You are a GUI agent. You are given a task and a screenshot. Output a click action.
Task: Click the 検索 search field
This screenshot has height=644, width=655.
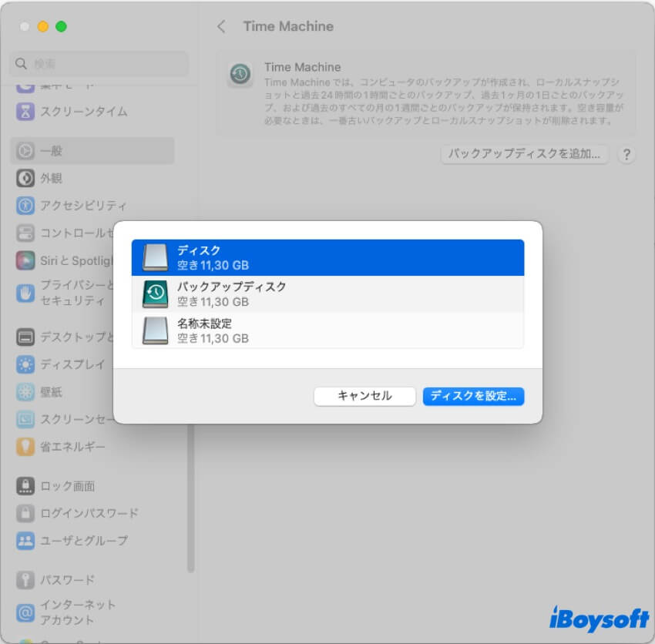[100, 64]
